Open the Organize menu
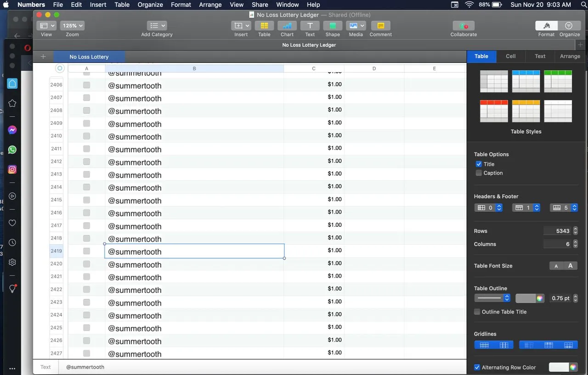Image resolution: width=588 pixels, height=375 pixels. tap(150, 5)
